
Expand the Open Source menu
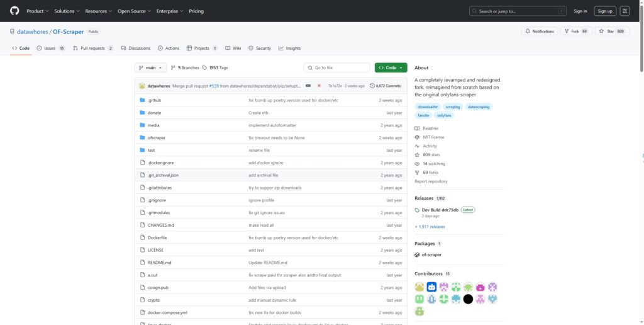tap(134, 11)
